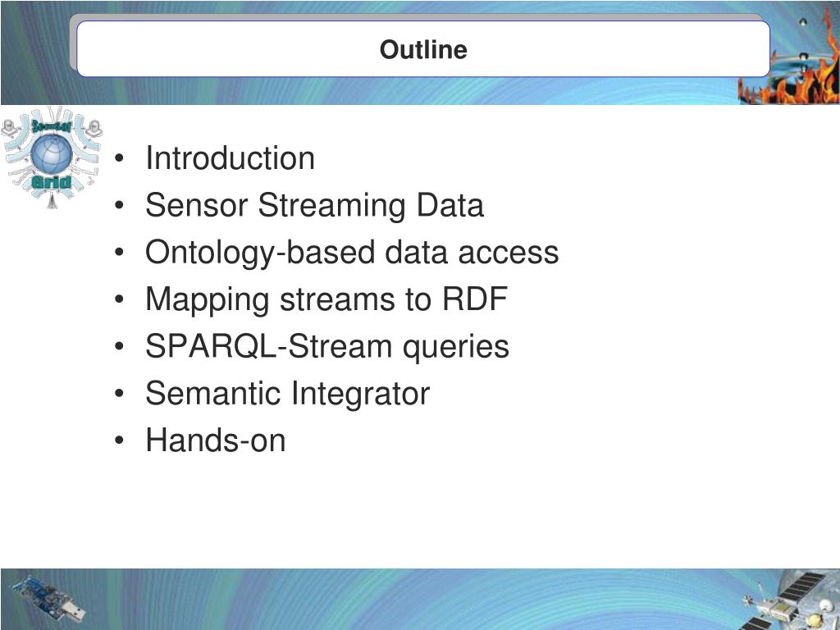
Task: Select Ontology-based data access text
Action: (352, 253)
